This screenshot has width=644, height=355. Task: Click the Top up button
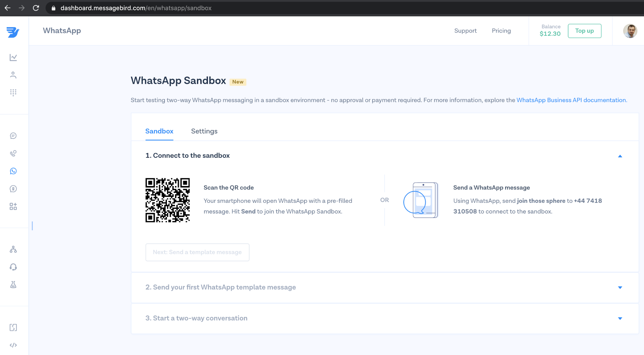[584, 31]
